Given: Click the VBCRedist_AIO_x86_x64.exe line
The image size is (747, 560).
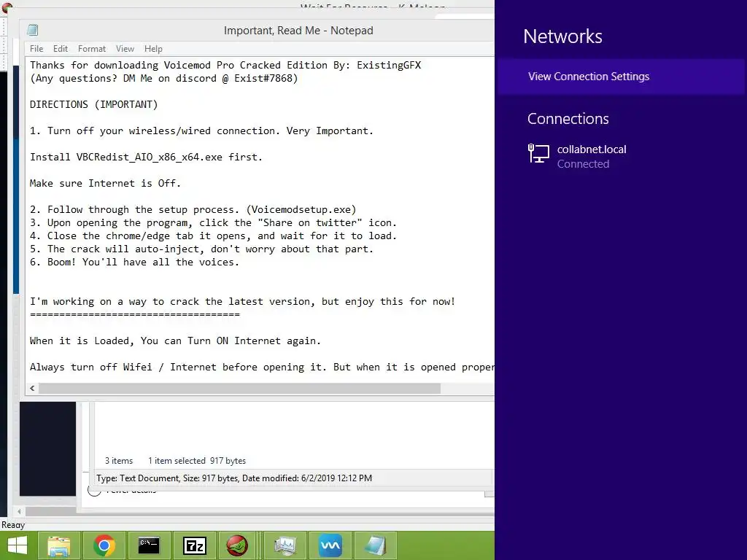Looking at the screenshot, I should pyautogui.click(x=146, y=157).
